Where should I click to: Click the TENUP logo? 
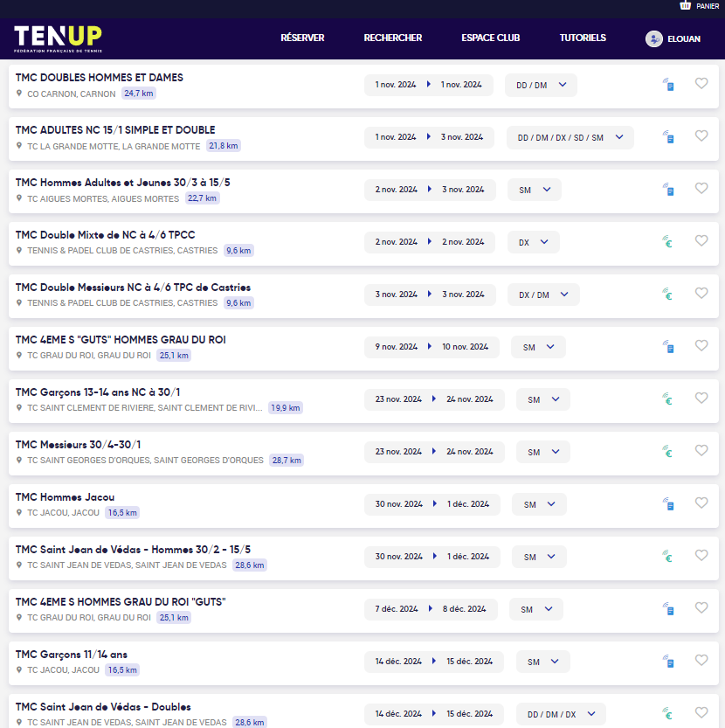[x=58, y=38]
